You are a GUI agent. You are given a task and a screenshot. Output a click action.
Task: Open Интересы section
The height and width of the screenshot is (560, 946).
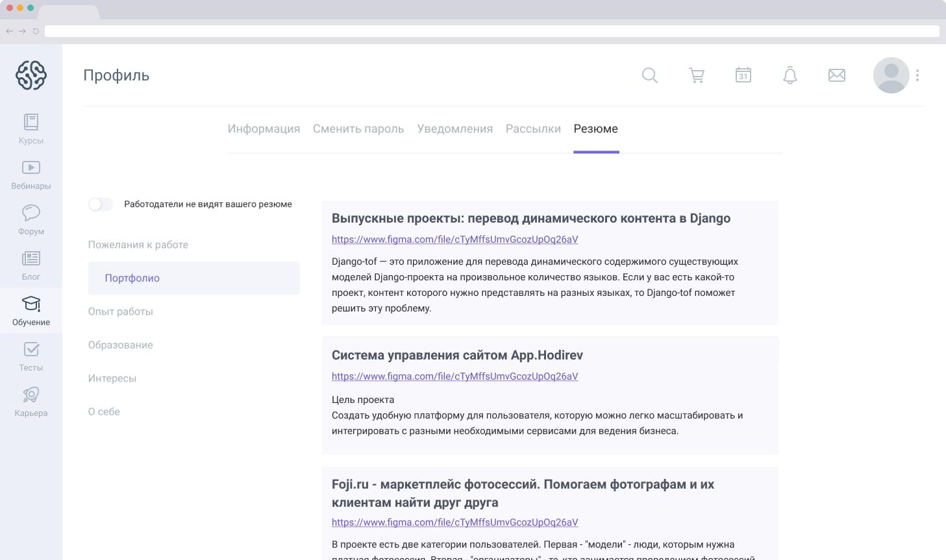[x=112, y=378]
